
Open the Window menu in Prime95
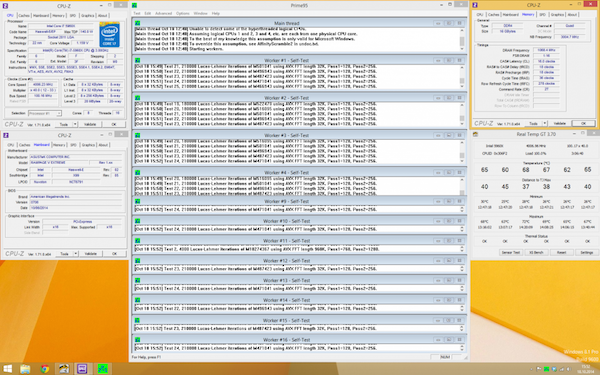[x=201, y=13]
